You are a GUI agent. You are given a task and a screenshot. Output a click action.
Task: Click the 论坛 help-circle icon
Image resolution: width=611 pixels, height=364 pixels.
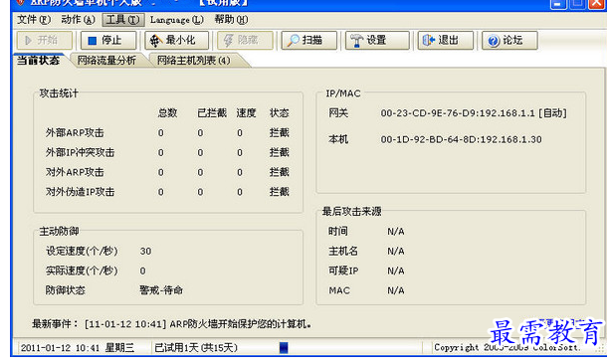494,41
